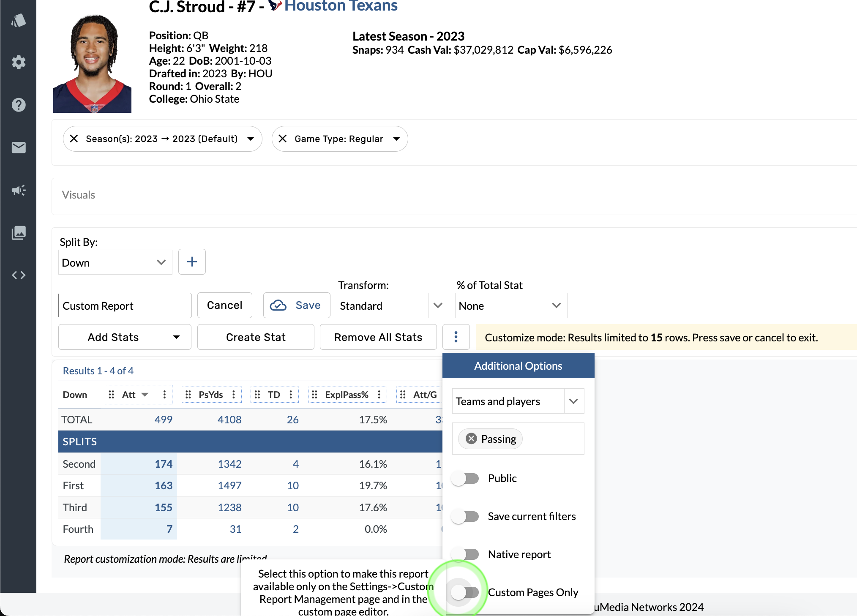
Task: Open the settings gear in sidebar
Action: point(19,63)
